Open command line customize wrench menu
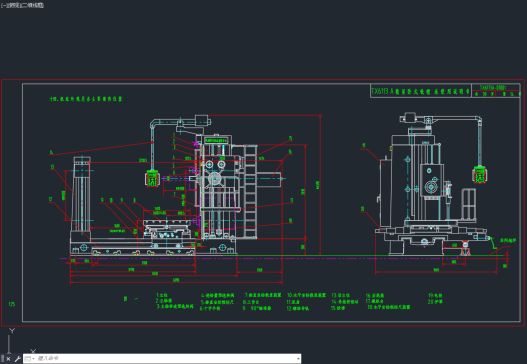527x364 pixels. coord(18,359)
